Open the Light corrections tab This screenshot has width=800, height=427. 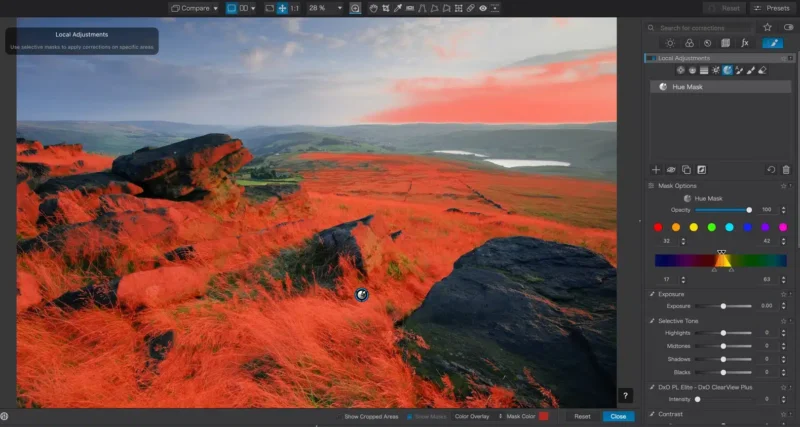pyautogui.click(x=670, y=43)
